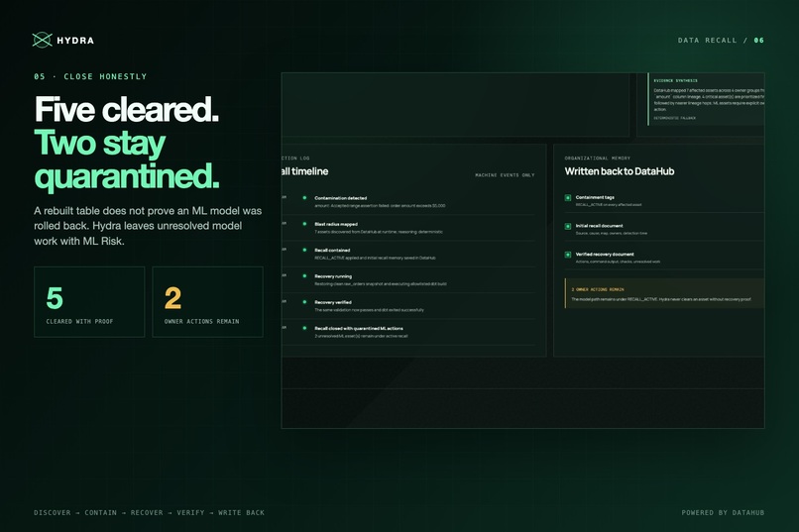Toggle the Initial recall document checkbox
The width and height of the screenshot is (799, 532).
568,226
